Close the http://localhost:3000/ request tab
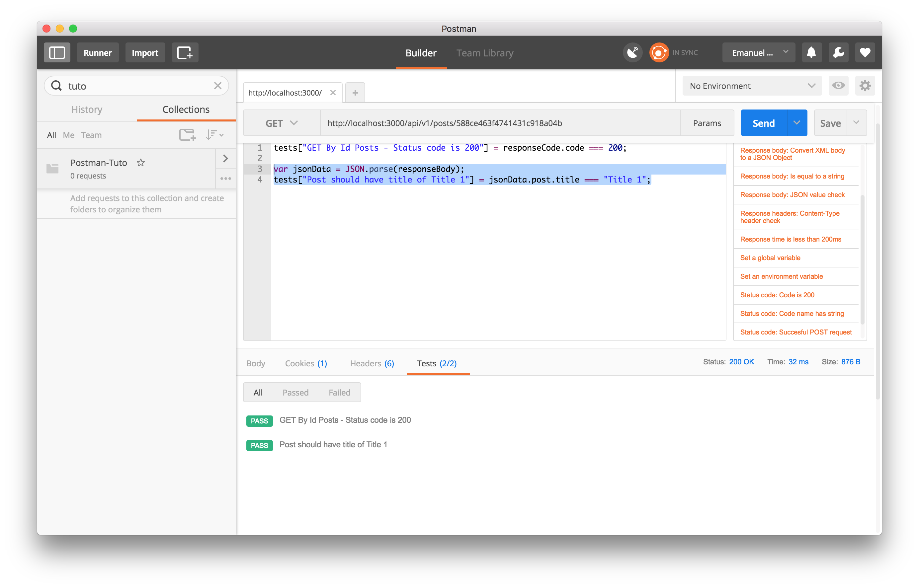Screen dimensions: 919x588 click(333, 93)
